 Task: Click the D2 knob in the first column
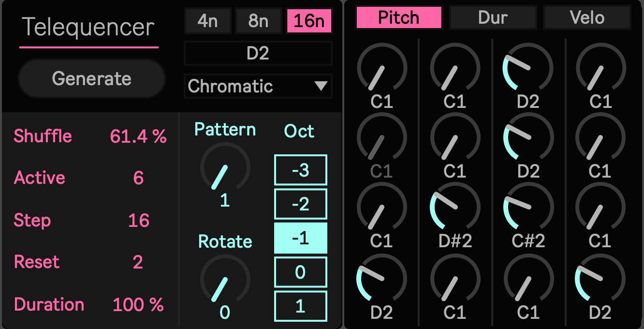(382, 279)
